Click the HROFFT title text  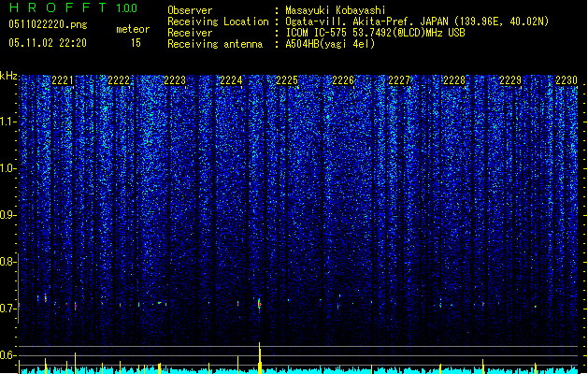(x=58, y=7)
